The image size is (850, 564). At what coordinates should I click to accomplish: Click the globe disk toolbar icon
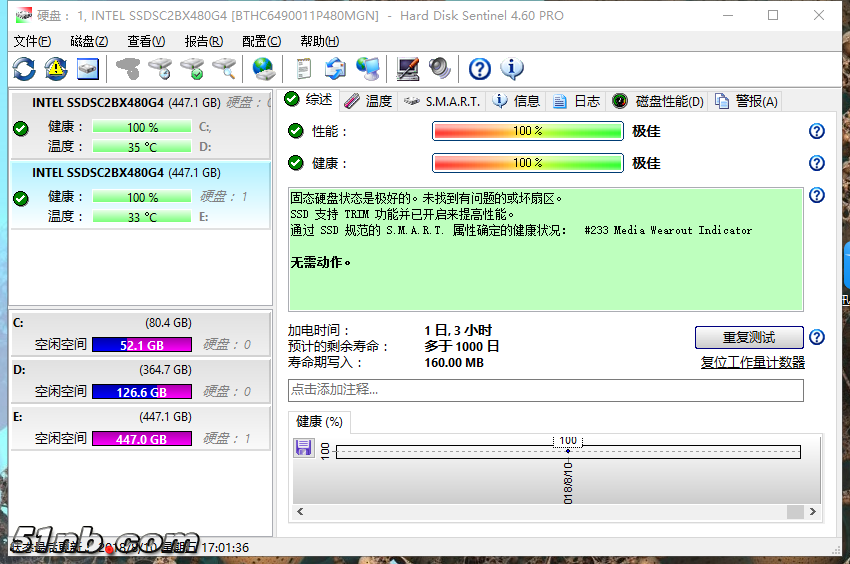263,68
